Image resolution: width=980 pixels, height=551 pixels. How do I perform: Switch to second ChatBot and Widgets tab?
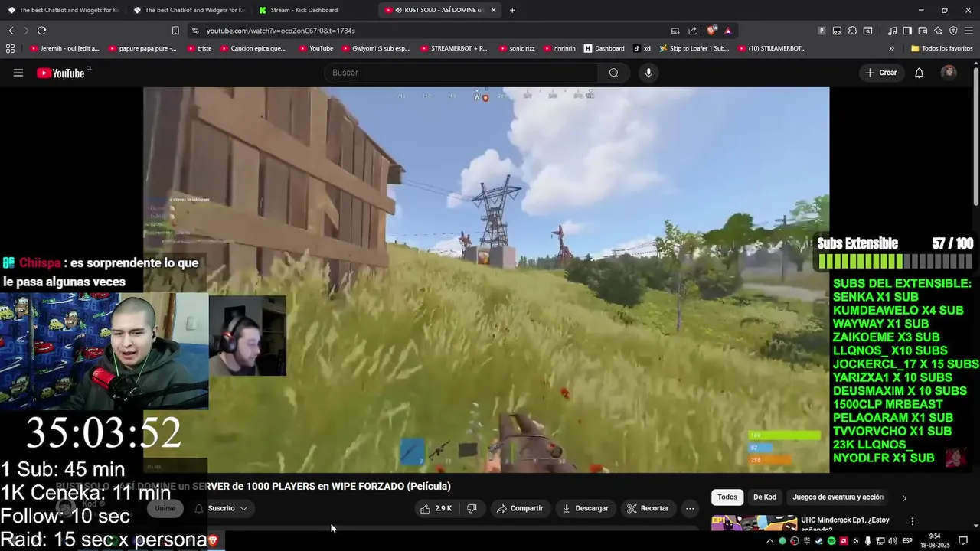(x=189, y=10)
